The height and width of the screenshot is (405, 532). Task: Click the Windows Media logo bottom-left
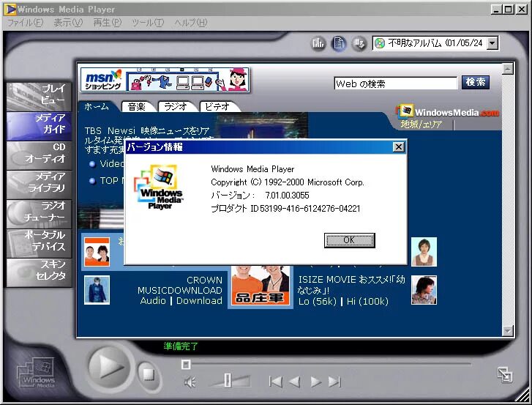click(36, 373)
